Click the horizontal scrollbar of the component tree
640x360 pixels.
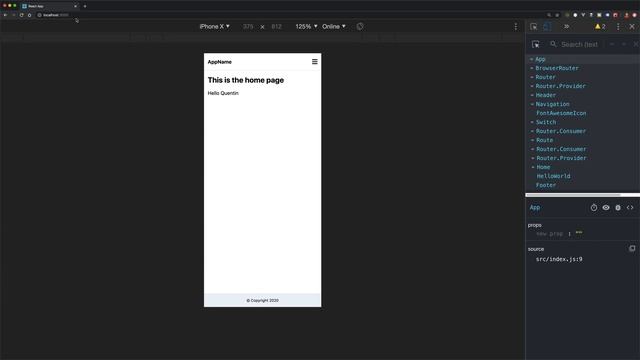(573, 195)
